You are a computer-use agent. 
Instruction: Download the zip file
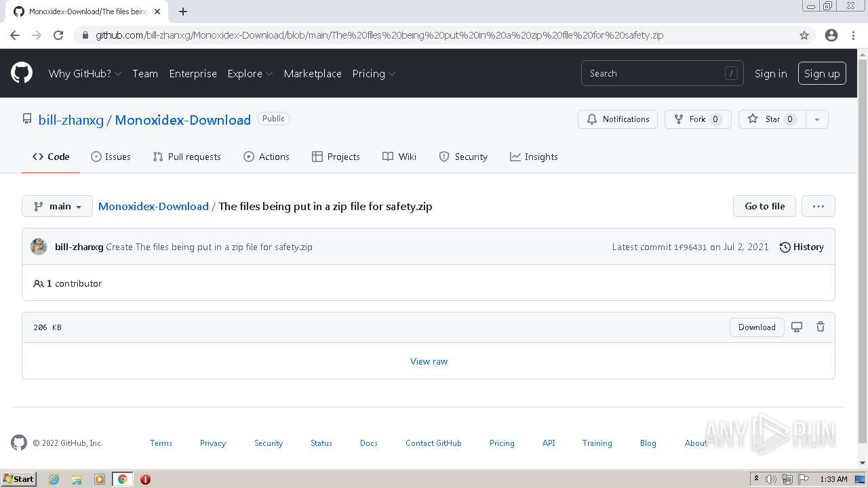(x=757, y=327)
